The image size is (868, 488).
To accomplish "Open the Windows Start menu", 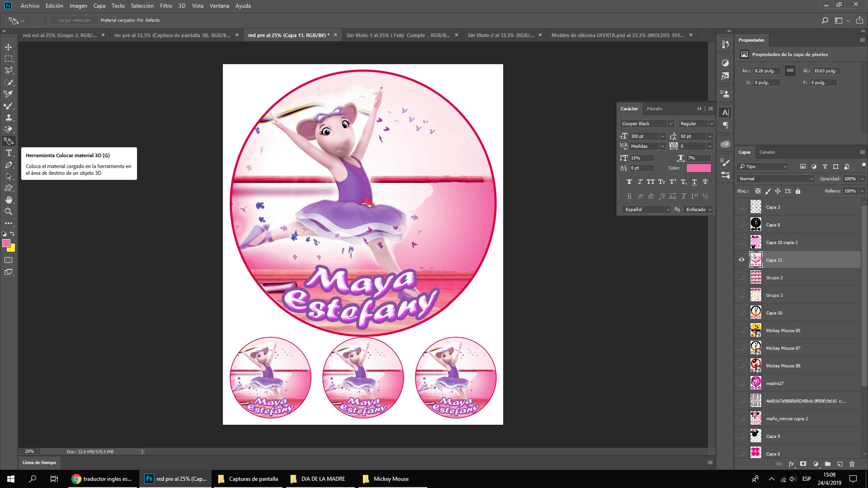I will [x=11, y=479].
